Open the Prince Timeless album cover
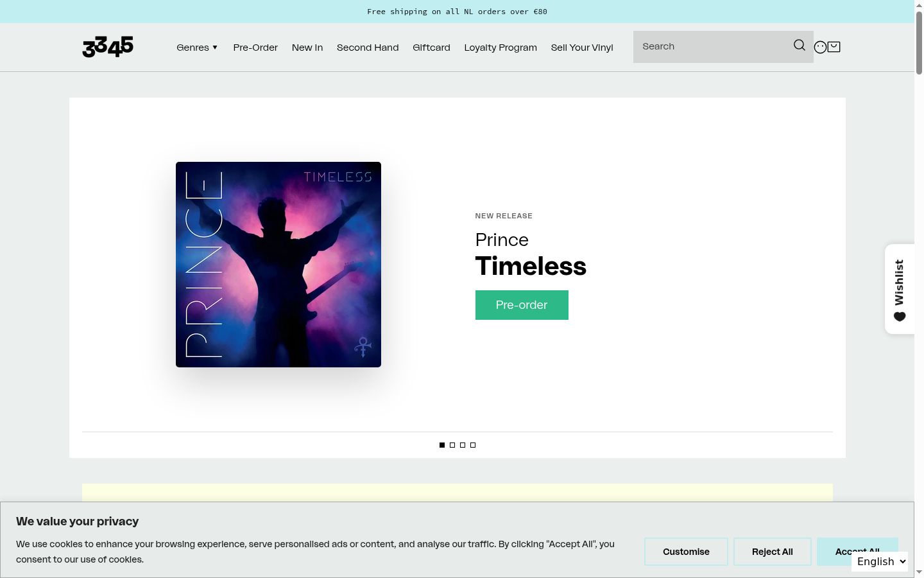The image size is (924, 578). pos(278,265)
